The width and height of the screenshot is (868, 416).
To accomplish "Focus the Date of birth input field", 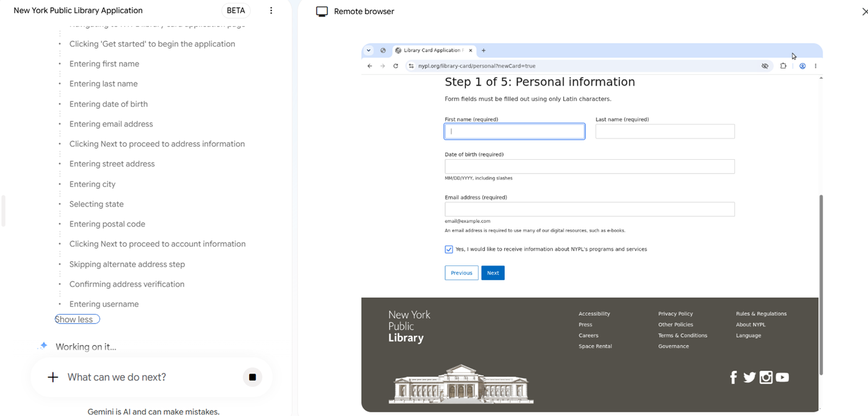I will tap(590, 166).
